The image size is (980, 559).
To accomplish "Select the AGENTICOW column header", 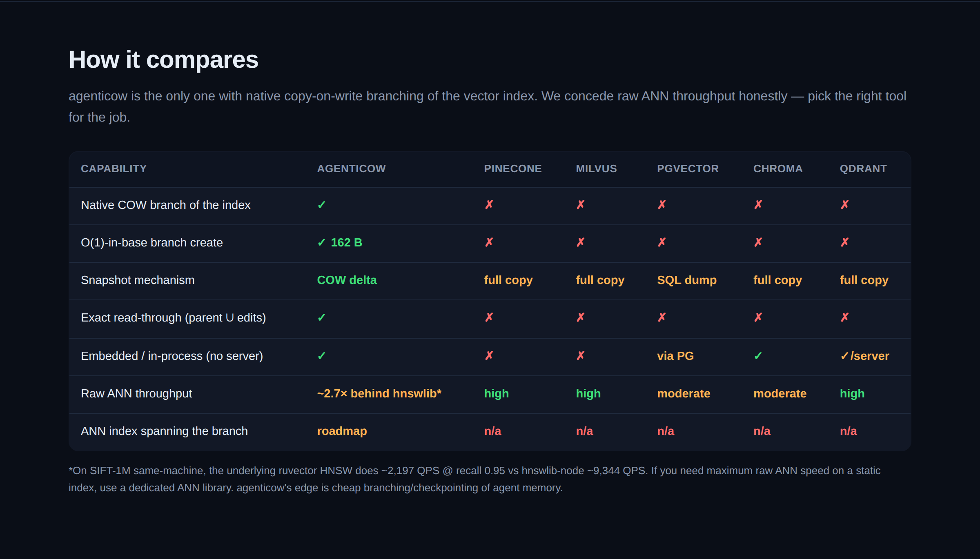I will click(x=351, y=169).
